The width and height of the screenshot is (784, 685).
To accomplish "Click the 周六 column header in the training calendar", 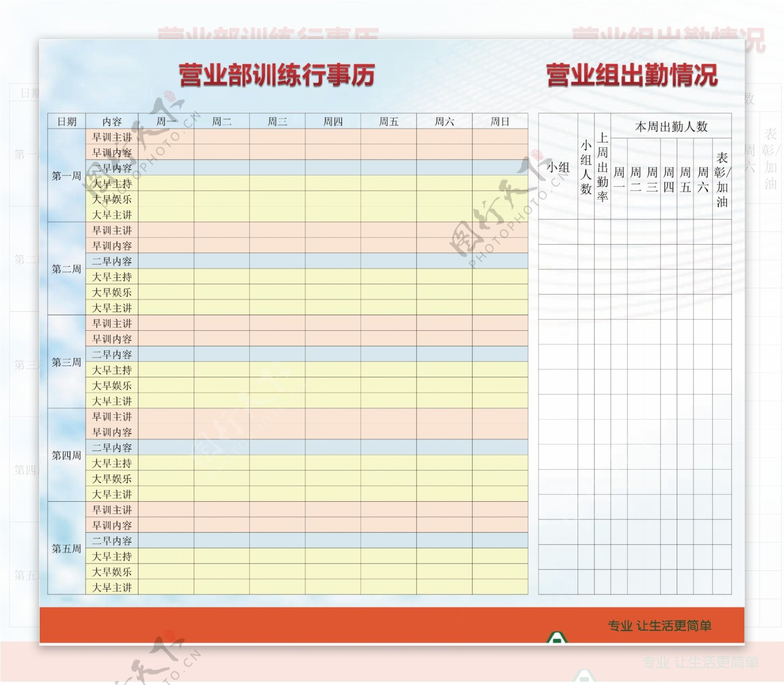I will (x=444, y=121).
